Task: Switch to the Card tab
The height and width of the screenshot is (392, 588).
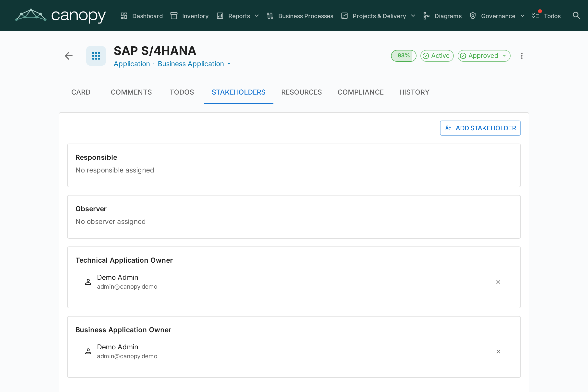Action: (x=81, y=92)
